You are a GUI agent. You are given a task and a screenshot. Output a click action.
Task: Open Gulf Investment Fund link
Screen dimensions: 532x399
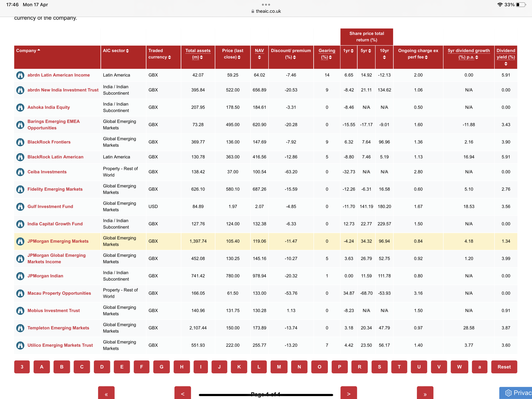(50, 207)
